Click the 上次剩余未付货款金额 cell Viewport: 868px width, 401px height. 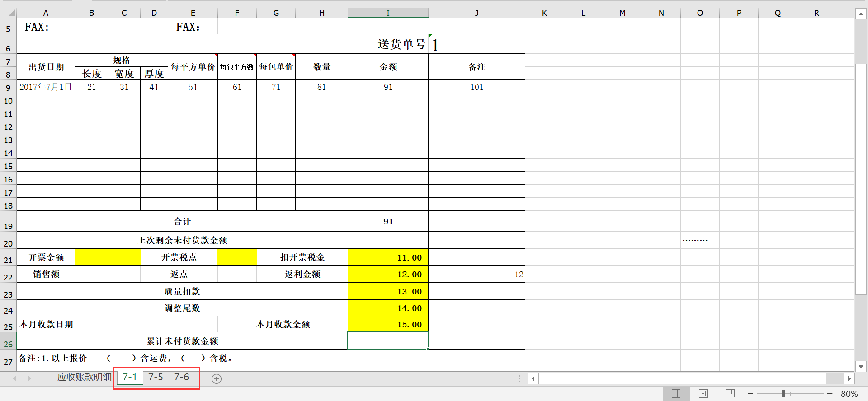(182, 240)
